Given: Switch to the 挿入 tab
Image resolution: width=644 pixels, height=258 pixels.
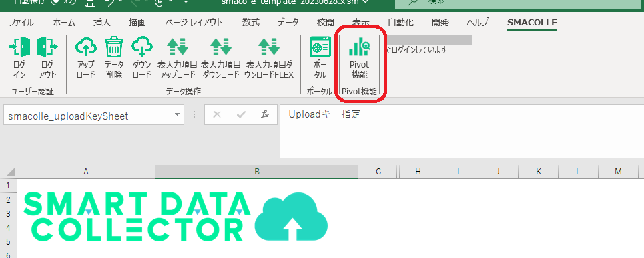Looking at the screenshot, I should [x=102, y=23].
